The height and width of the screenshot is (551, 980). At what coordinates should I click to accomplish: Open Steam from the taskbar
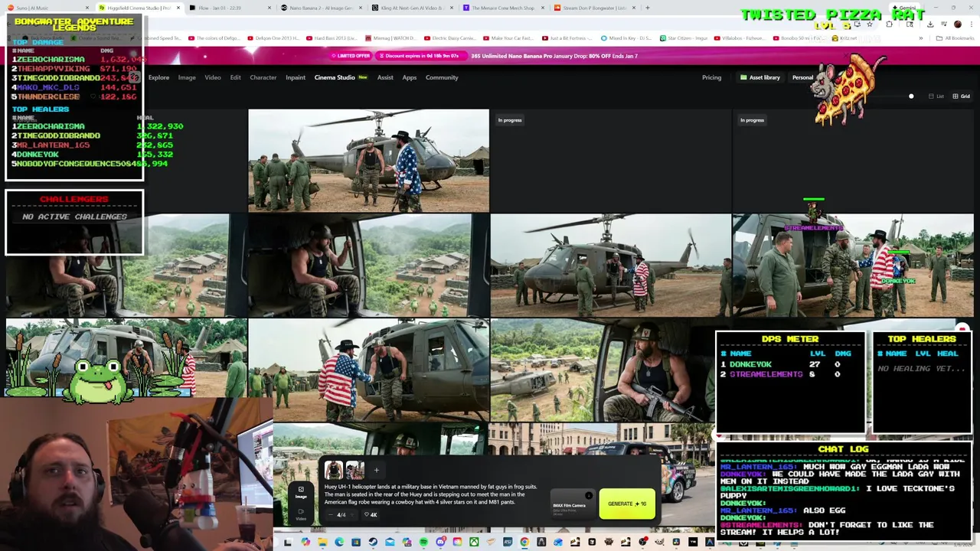pos(373,543)
